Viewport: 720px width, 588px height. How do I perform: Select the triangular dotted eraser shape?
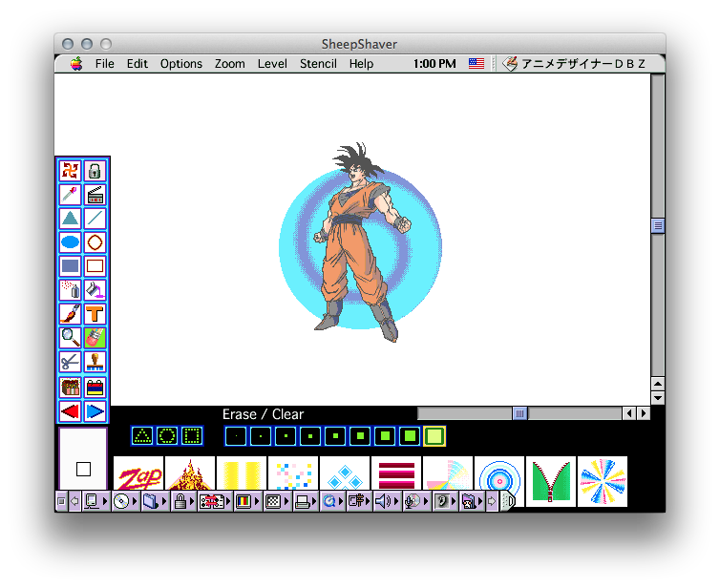[142, 436]
